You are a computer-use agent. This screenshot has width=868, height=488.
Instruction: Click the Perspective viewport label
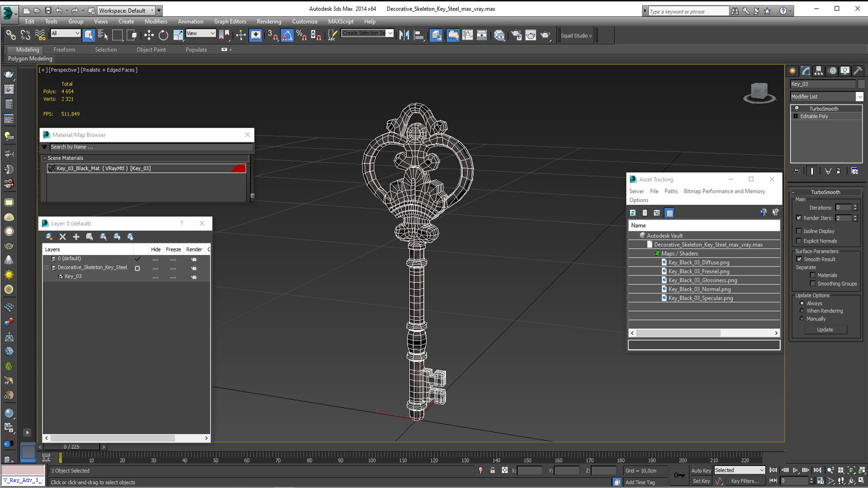pos(64,70)
